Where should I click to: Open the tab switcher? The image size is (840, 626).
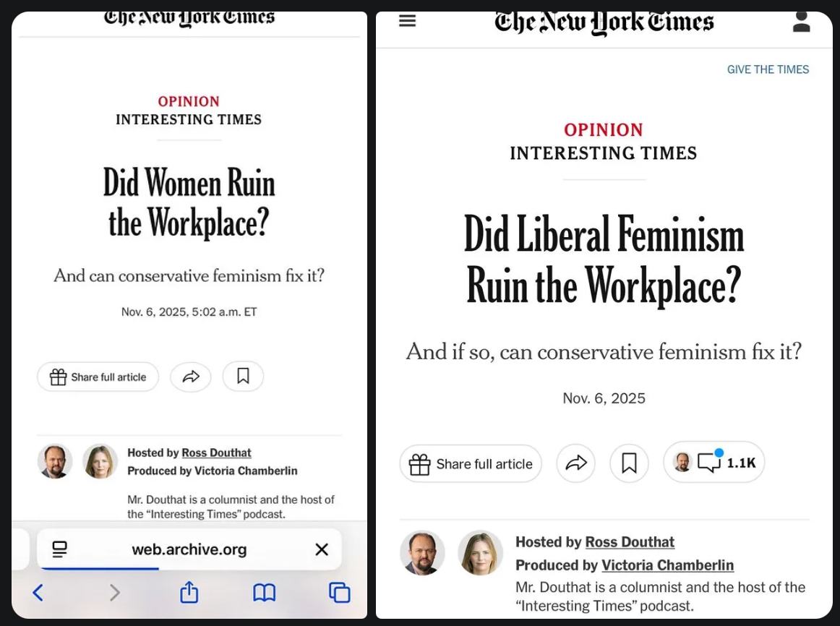point(339,592)
